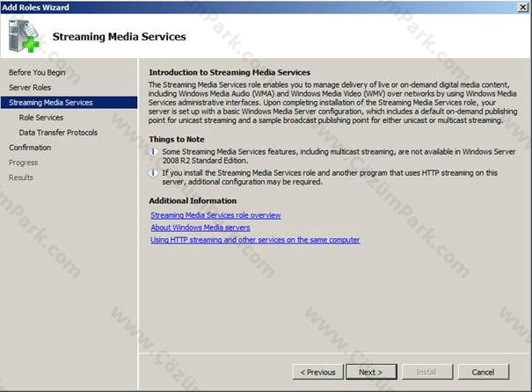532x392 pixels.
Task: Open Streaming Media Services role overview link
Action: pyautogui.click(x=215, y=215)
